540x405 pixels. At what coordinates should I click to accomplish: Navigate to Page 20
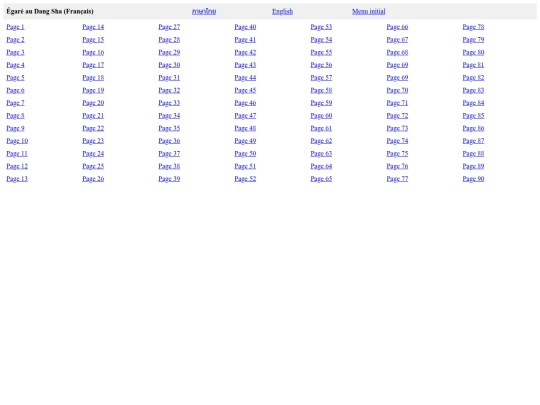[x=93, y=103]
